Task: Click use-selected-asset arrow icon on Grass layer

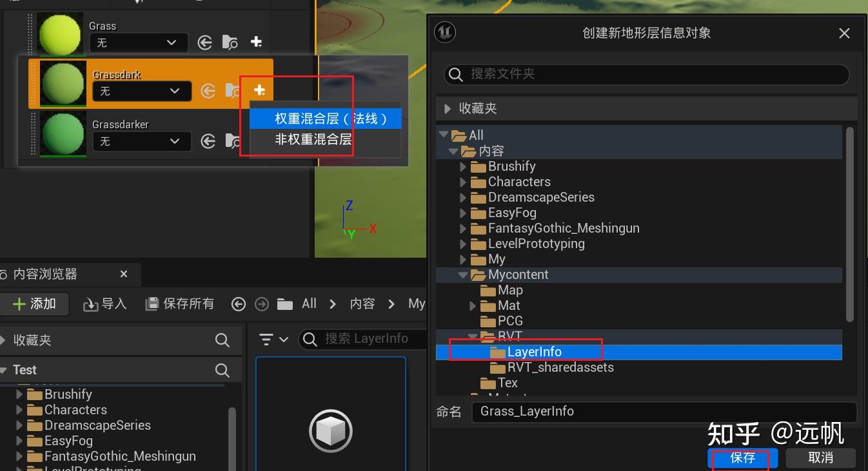Action: [205, 41]
